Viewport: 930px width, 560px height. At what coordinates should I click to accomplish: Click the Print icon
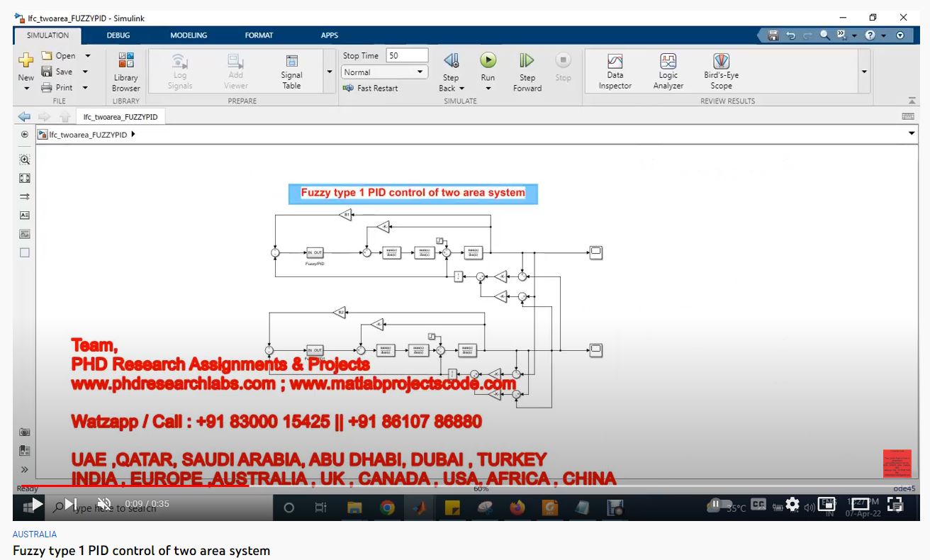47,88
